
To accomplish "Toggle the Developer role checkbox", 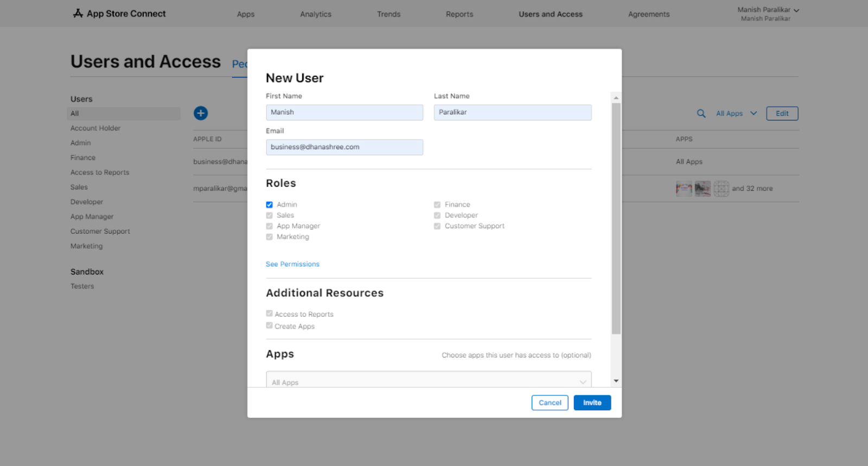I will point(437,215).
